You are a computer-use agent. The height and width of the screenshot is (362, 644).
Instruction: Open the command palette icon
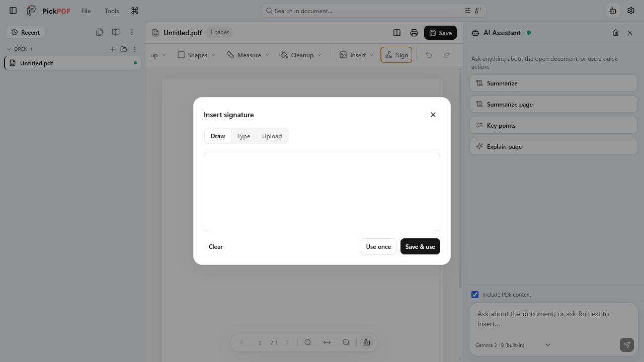[x=134, y=11]
